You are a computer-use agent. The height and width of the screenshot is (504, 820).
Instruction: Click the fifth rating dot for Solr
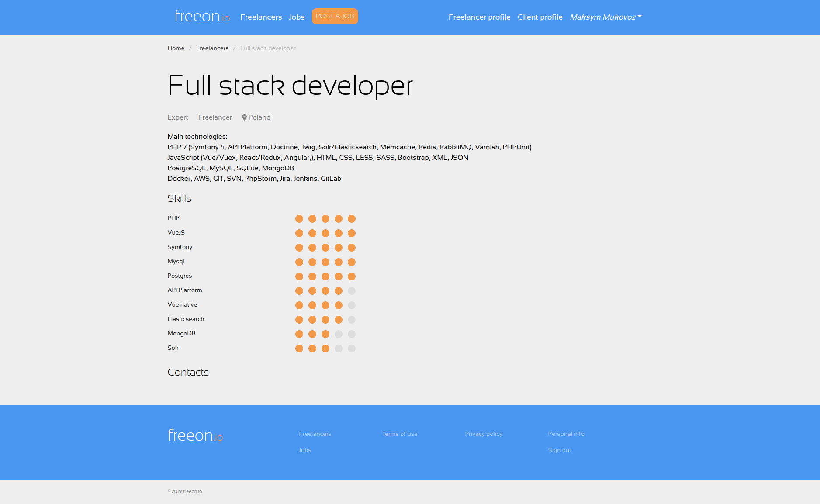pos(352,349)
